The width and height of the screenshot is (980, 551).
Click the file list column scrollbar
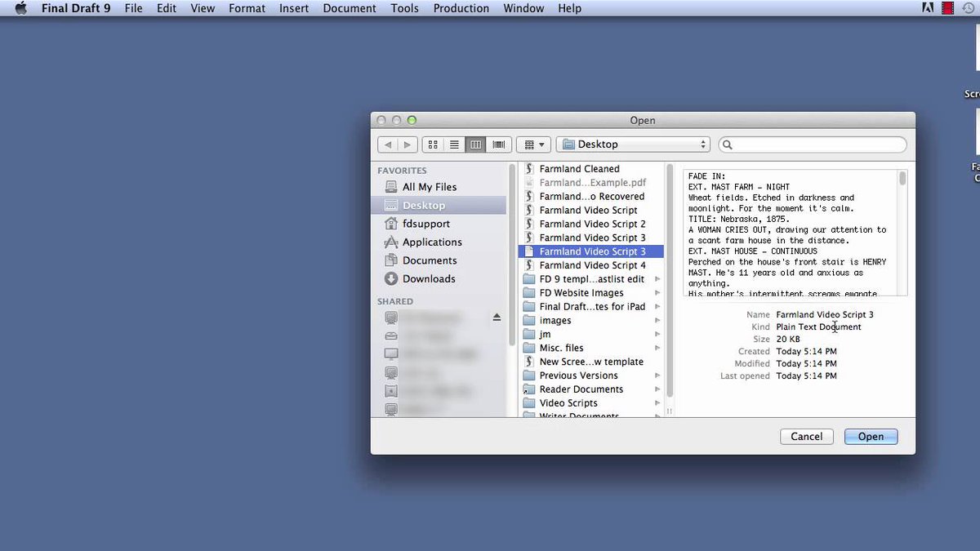click(670, 280)
